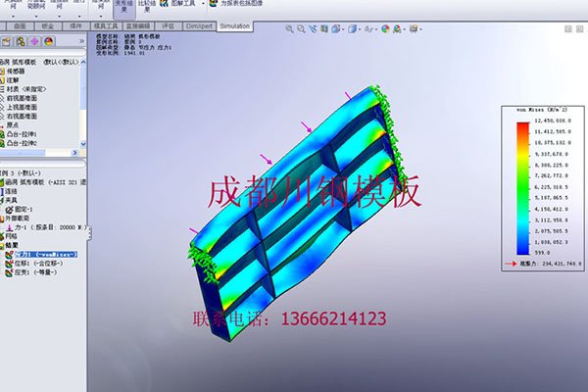Click the Apply Scene icon

coord(397,28)
